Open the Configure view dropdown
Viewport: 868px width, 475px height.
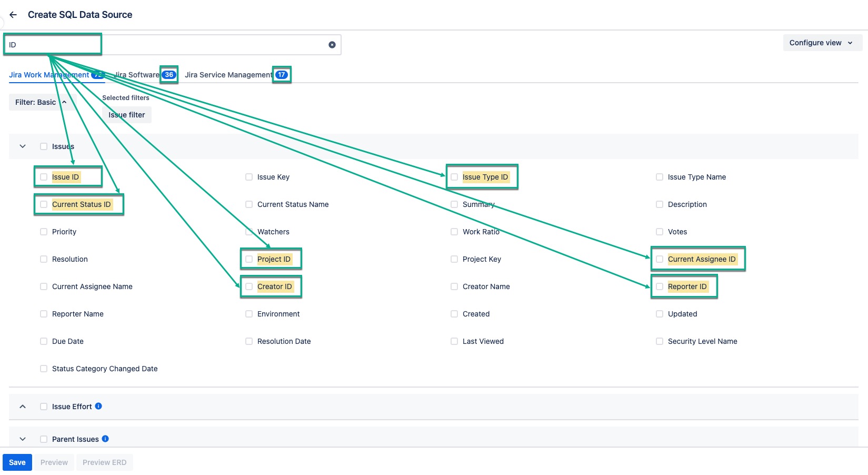click(822, 43)
